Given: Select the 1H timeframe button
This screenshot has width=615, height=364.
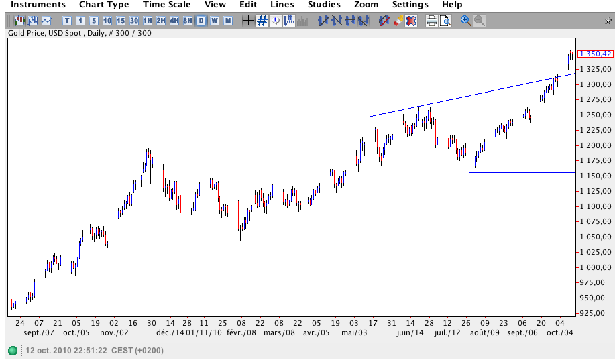Looking at the screenshot, I should (148, 21).
